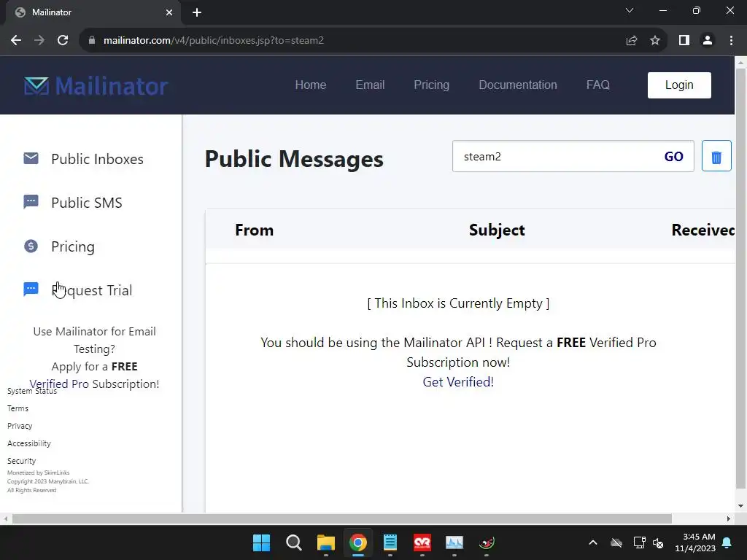Go back with browser back arrow
The image size is (747, 560).
coord(16,41)
